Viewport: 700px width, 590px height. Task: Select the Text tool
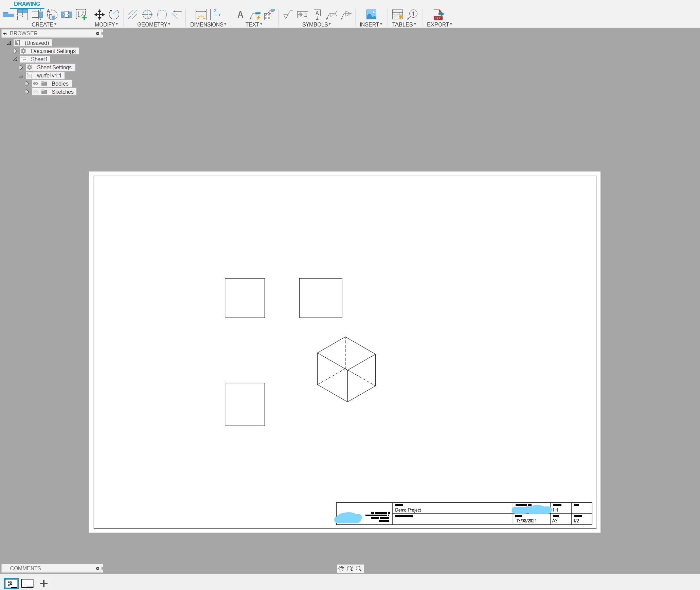click(x=240, y=15)
